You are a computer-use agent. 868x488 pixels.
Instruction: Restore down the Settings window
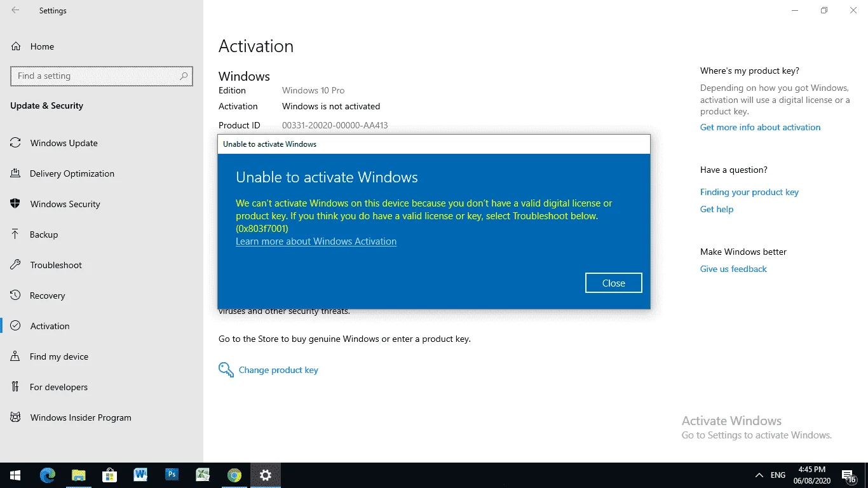(824, 10)
